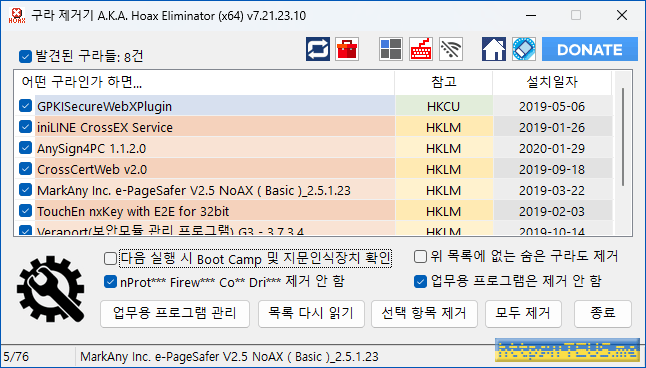Click the blue eraser icon
646x368 pixels.
524,49
